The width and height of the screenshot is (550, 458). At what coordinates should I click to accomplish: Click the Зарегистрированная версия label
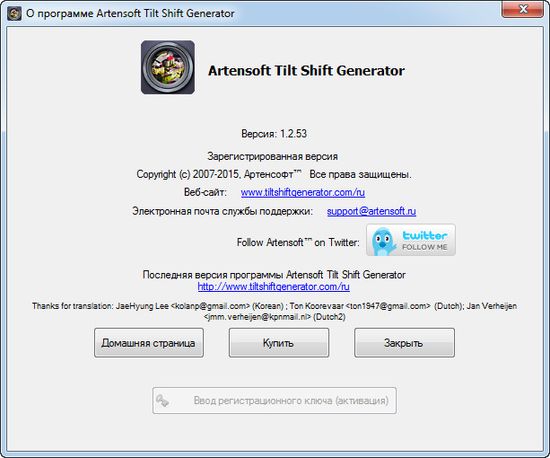[273, 156]
